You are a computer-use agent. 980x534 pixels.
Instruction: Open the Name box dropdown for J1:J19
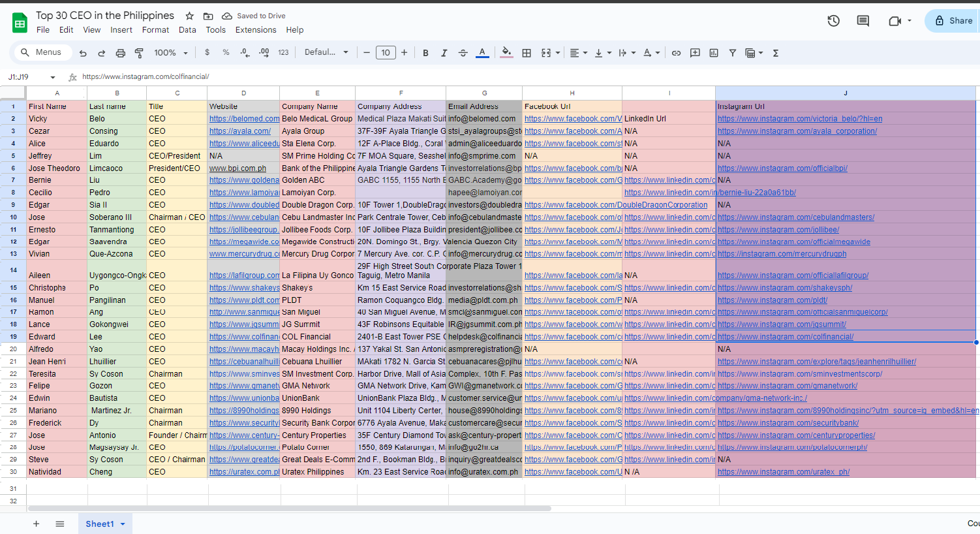(52, 77)
